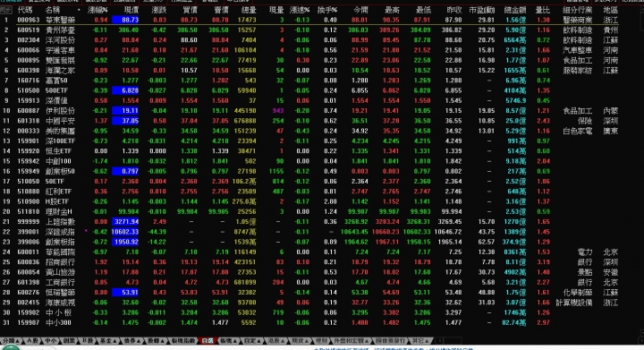Viewport: 644px width, 350px height.
Task: Click index value 3271.94 for code 999999
Action: click(x=125, y=222)
